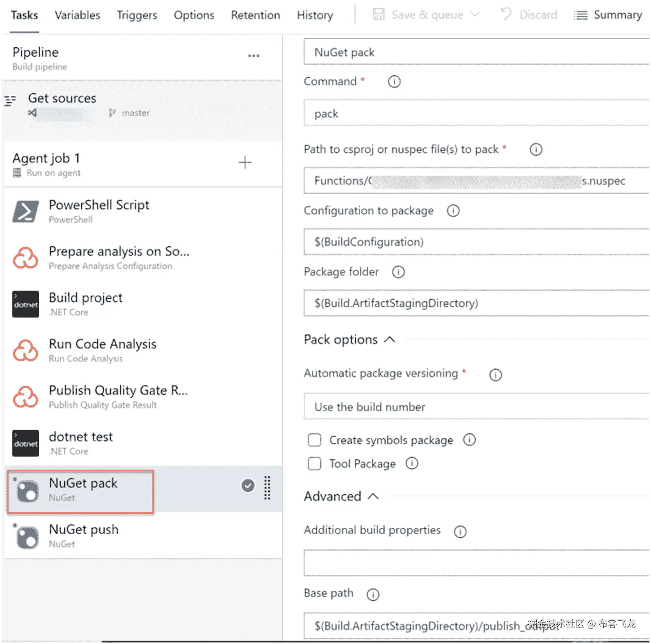The image size is (651, 644).
Task: Check the Tool Package checkbox
Action: 314,464
